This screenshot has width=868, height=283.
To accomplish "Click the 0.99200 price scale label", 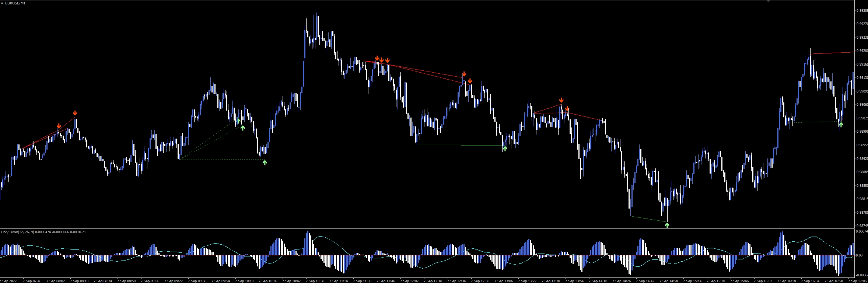I will pos(862,51).
